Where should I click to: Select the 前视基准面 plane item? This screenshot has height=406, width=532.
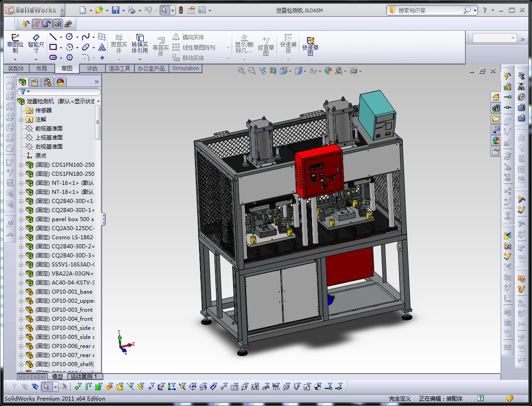pyautogui.click(x=49, y=128)
